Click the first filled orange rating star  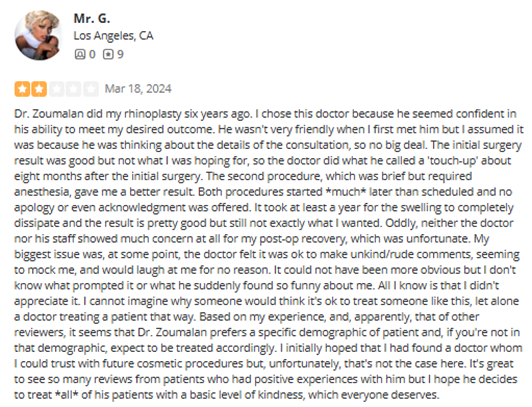pos(22,89)
